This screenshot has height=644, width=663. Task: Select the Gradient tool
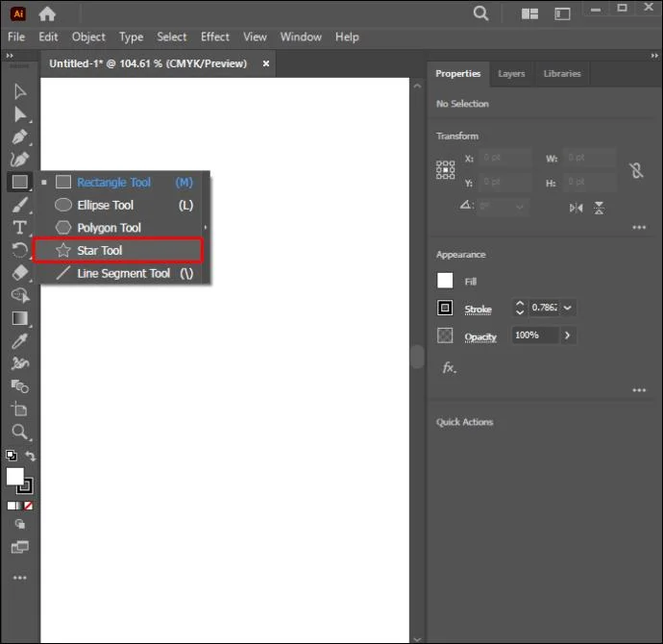click(19, 318)
